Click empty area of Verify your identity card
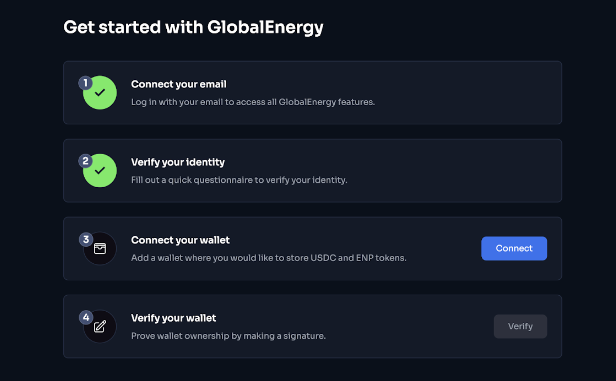 452,171
